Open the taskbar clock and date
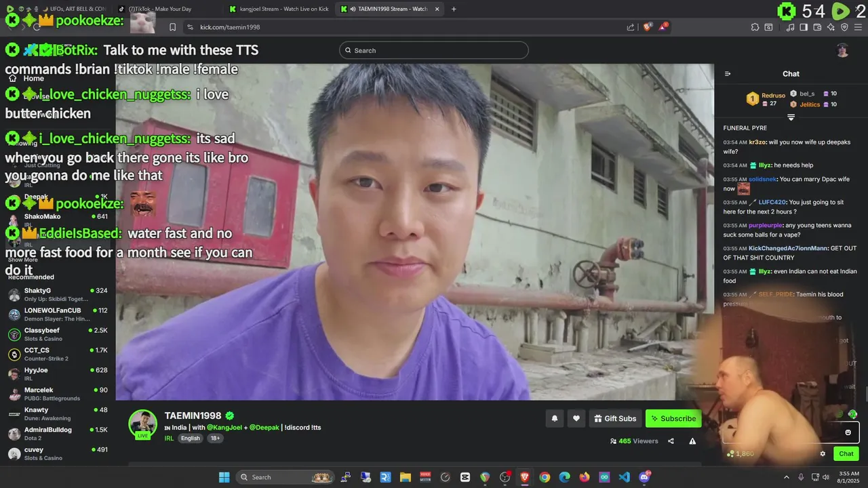 (x=850, y=477)
